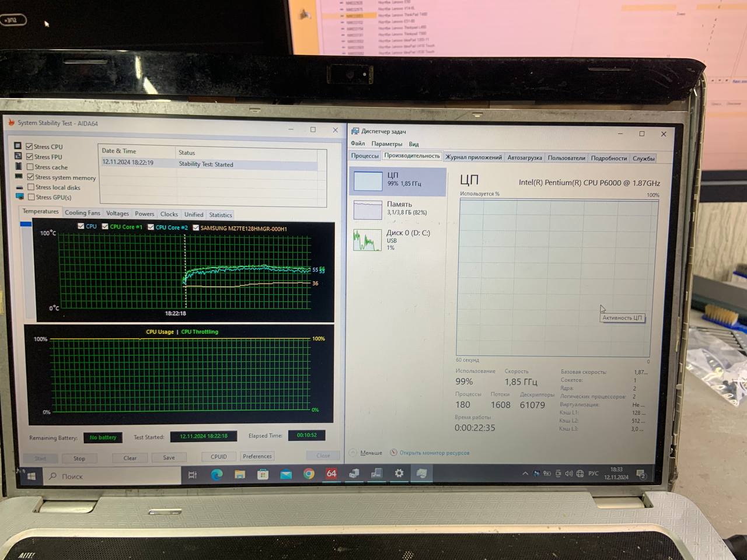Toggle the CPU Core #2 graph checkbox
Screen dimensions: 747x560
coord(151,227)
